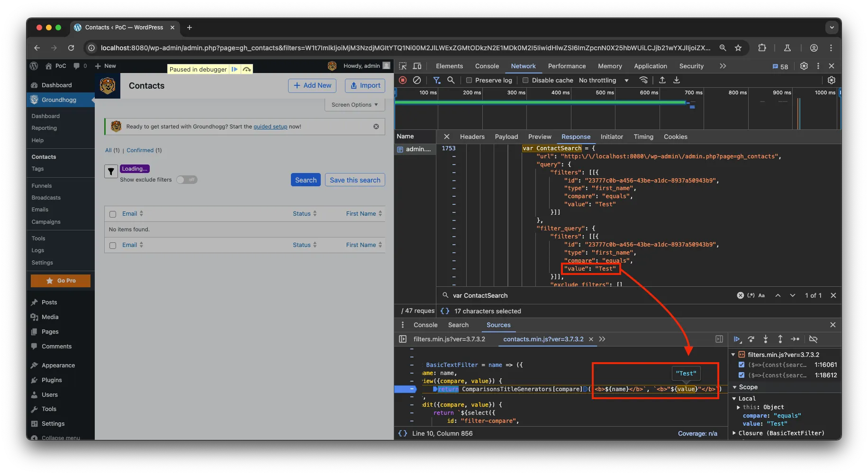The image size is (868, 475).
Task: Click the clear network log icon
Action: click(x=417, y=80)
